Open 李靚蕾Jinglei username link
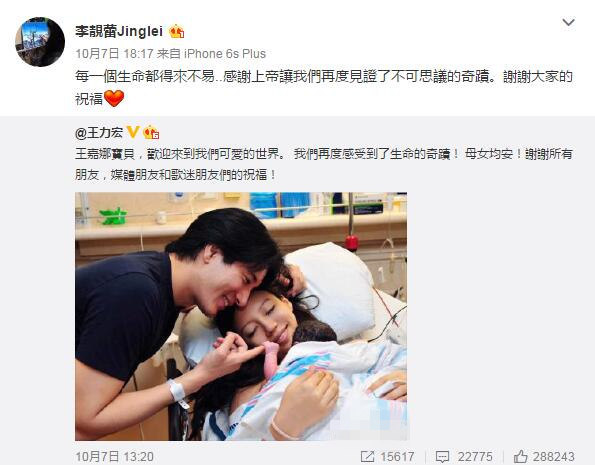The height and width of the screenshot is (465, 595). tap(119, 31)
